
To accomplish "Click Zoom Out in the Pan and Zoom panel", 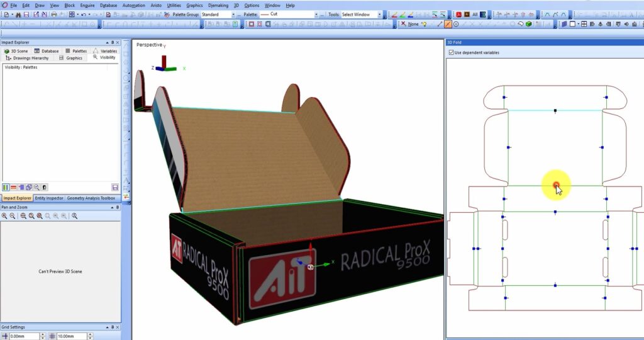I will pos(13,216).
